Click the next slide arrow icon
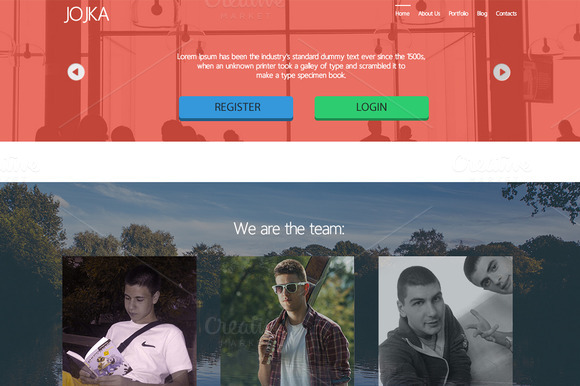This screenshot has height=386, width=580. (x=502, y=72)
